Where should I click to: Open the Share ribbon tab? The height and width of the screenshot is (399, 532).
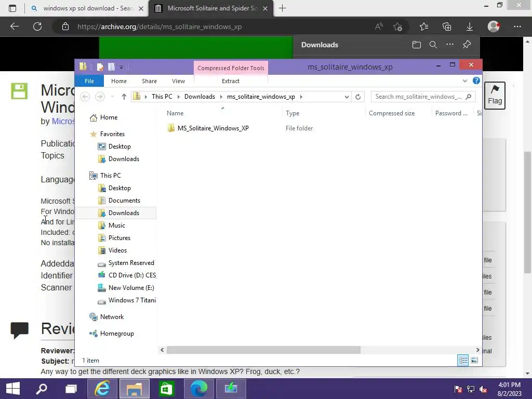[x=149, y=81]
